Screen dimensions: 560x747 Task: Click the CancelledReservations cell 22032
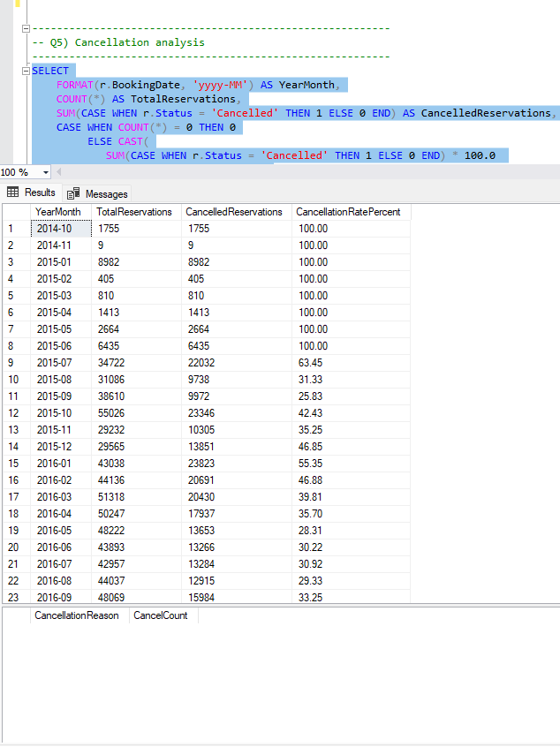[237, 363]
